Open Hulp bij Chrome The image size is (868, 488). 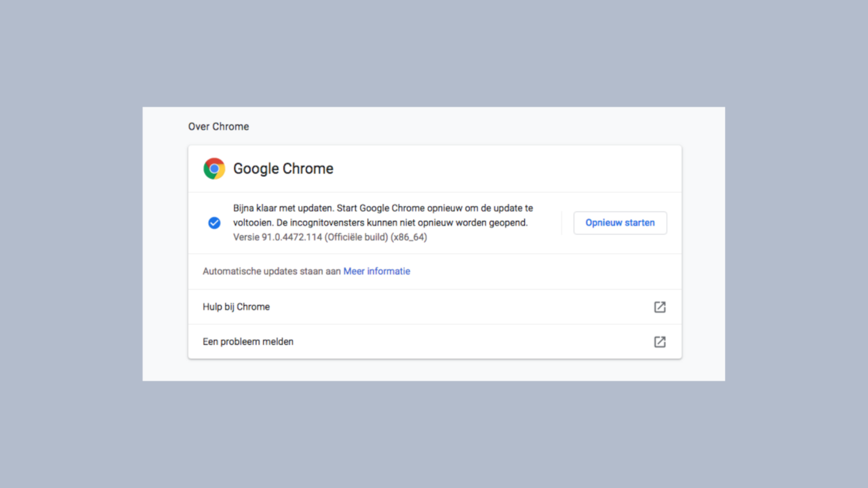236,306
